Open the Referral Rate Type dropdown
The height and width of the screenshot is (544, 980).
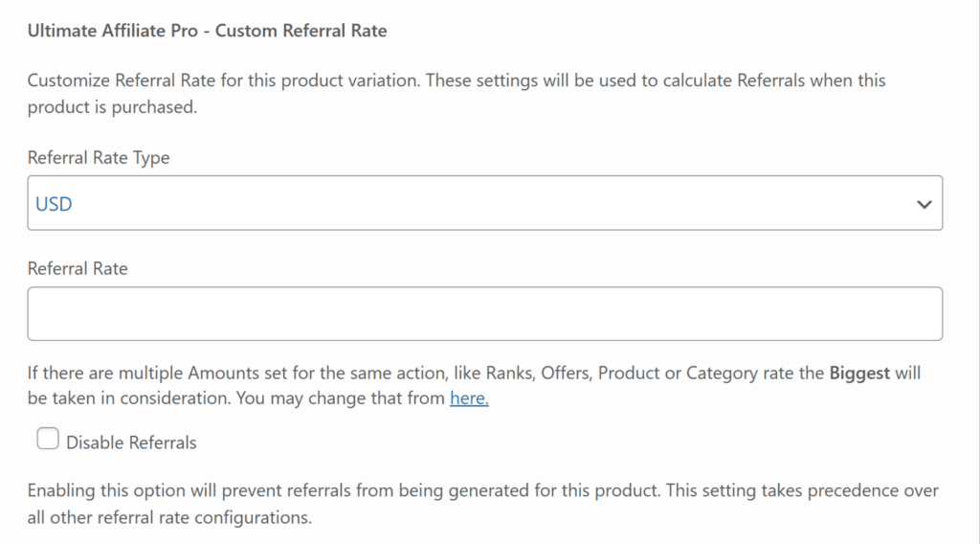[x=484, y=203]
